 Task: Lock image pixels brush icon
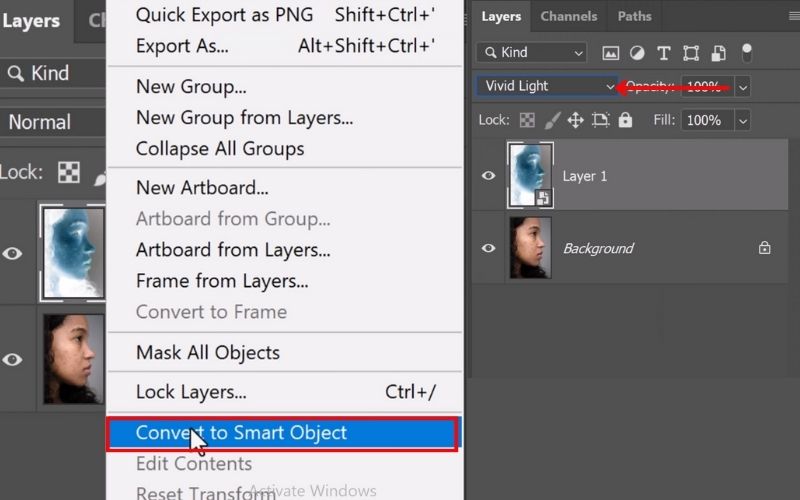point(552,120)
